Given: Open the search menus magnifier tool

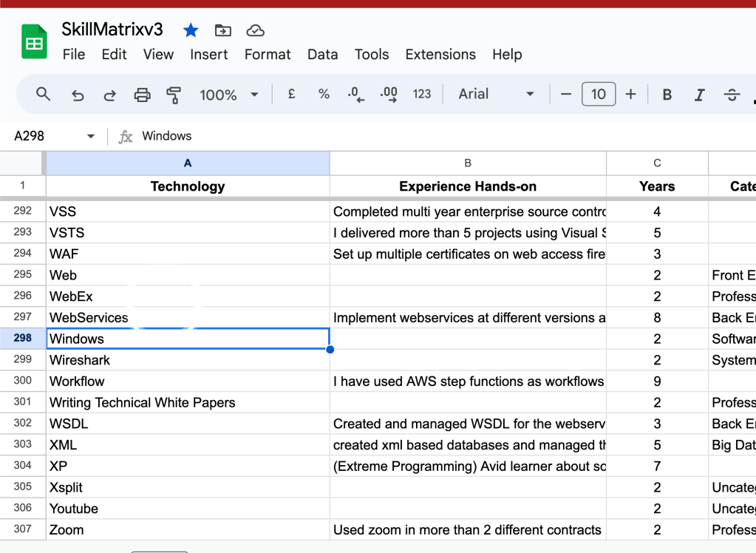Looking at the screenshot, I should (x=44, y=94).
